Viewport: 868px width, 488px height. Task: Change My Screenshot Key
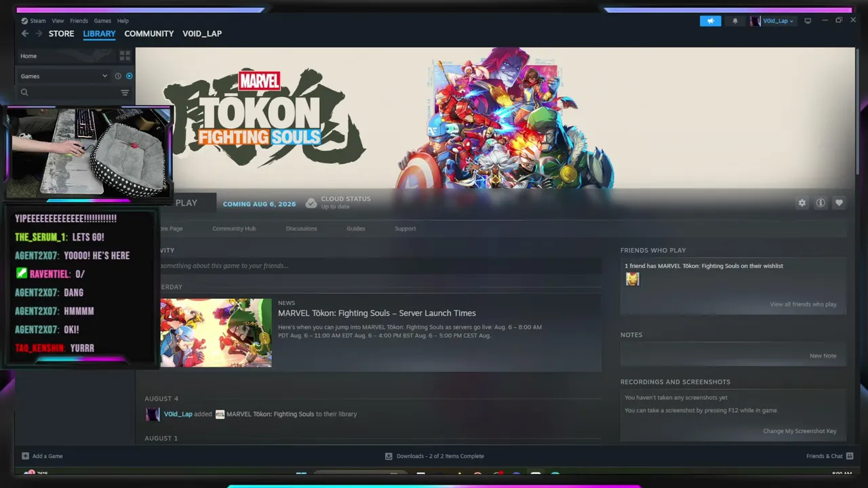point(800,431)
